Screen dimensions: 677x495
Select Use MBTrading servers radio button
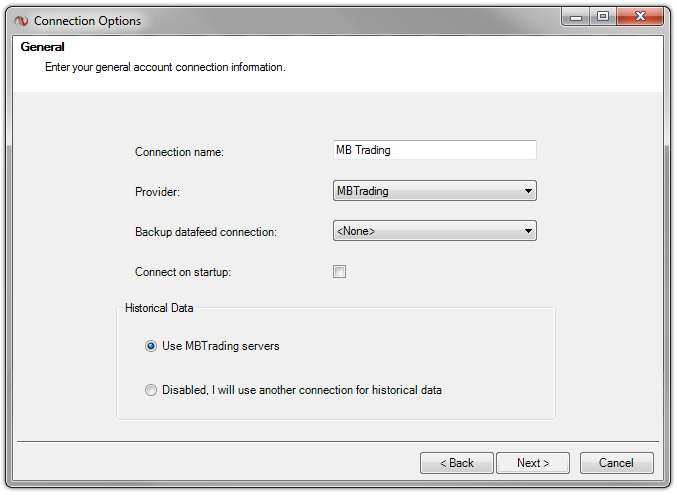pyautogui.click(x=151, y=346)
